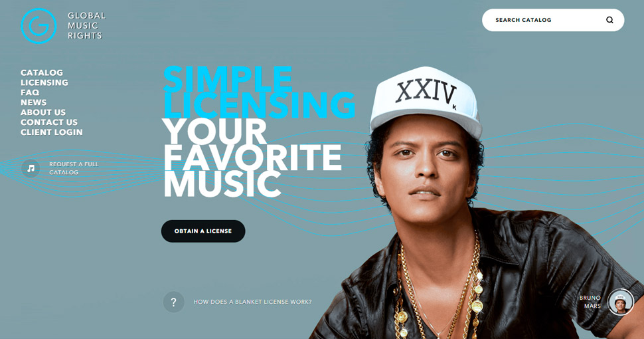Open the Request a Full Catalog link

74,168
